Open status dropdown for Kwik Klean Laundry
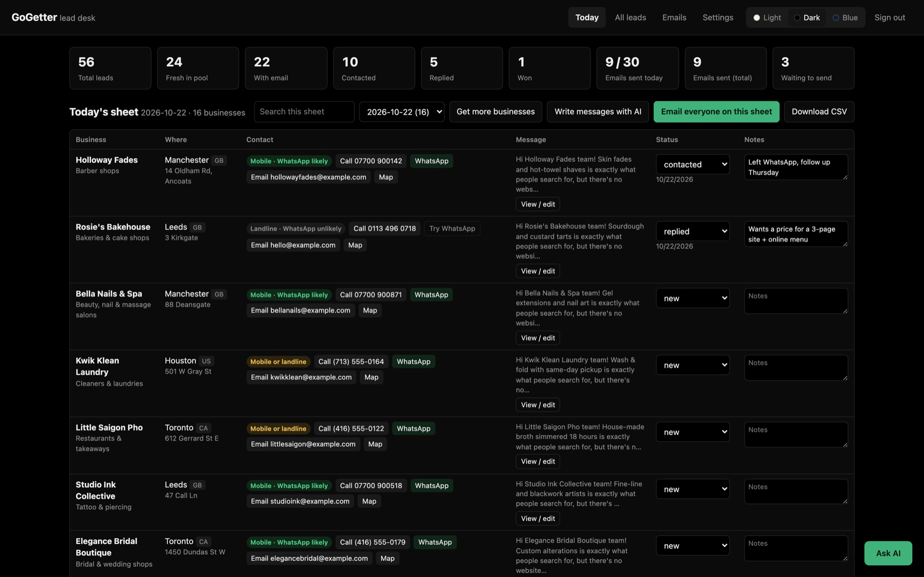Image resolution: width=924 pixels, height=577 pixels. (692, 365)
